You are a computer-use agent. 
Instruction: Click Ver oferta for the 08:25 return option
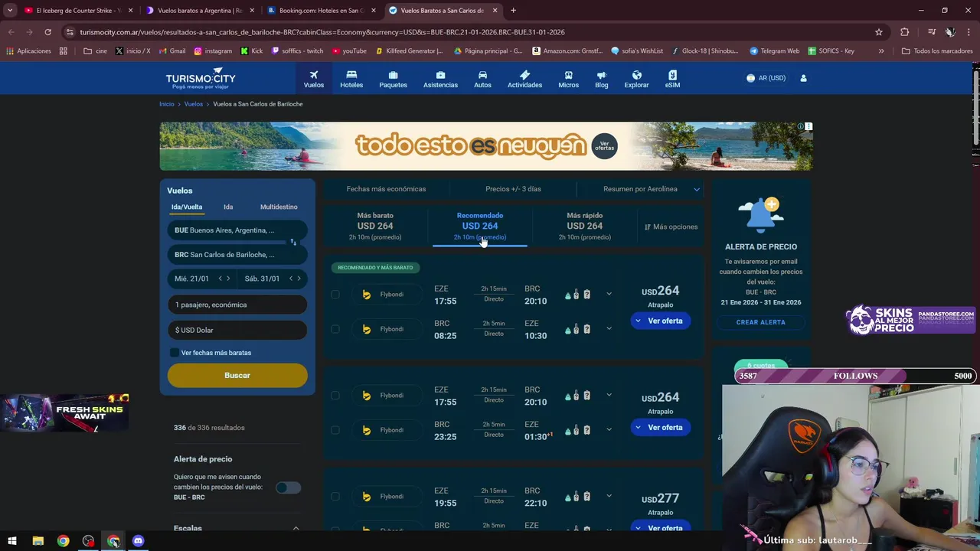click(661, 321)
